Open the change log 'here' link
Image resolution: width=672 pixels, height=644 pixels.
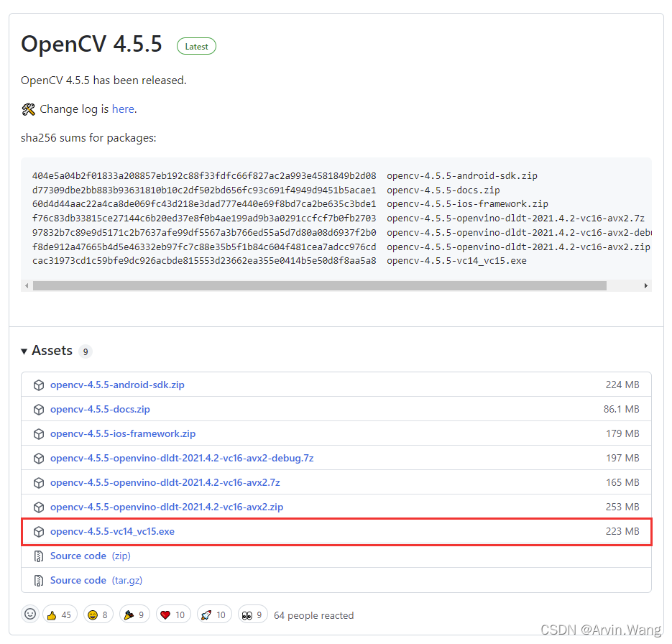click(123, 109)
